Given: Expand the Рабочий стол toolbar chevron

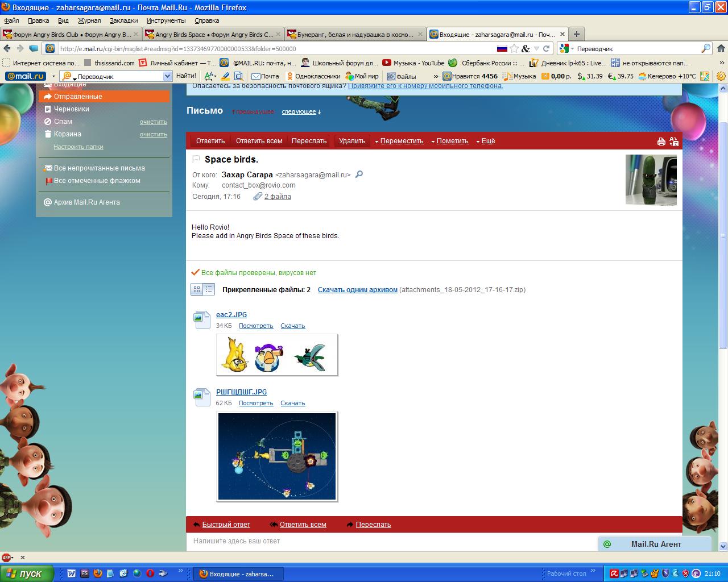Looking at the screenshot, I should [593, 571].
